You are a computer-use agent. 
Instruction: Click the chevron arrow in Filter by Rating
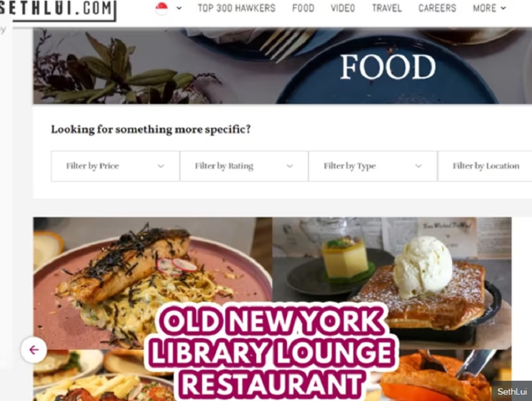coord(289,166)
